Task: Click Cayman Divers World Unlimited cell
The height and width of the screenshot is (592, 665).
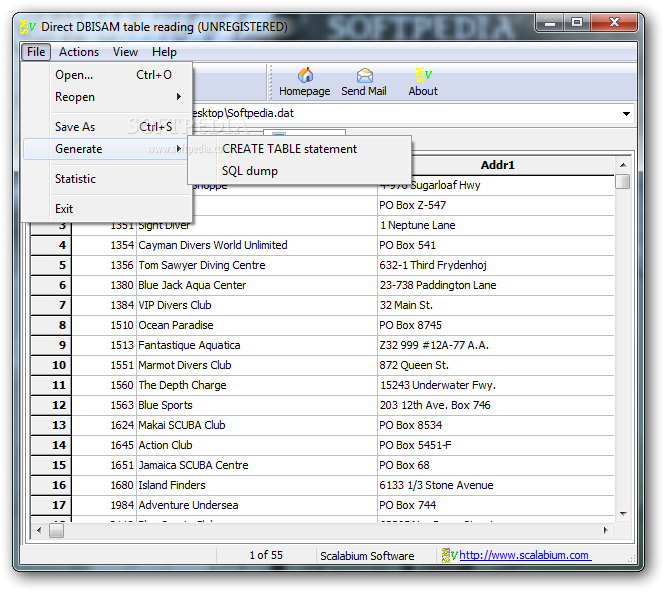Action: pos(257,245)
